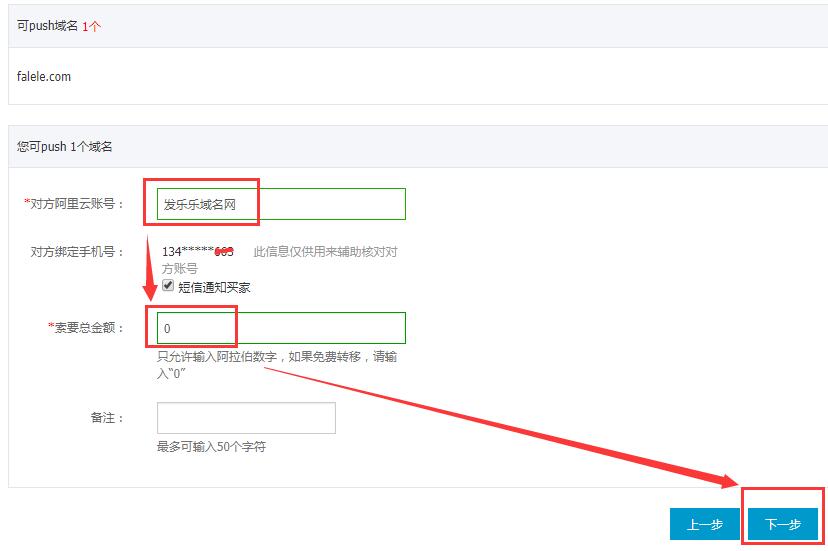The height and width of the screenshot is (551, 828).
Task: Click the 备注 field label
Action: coord(106,418)
